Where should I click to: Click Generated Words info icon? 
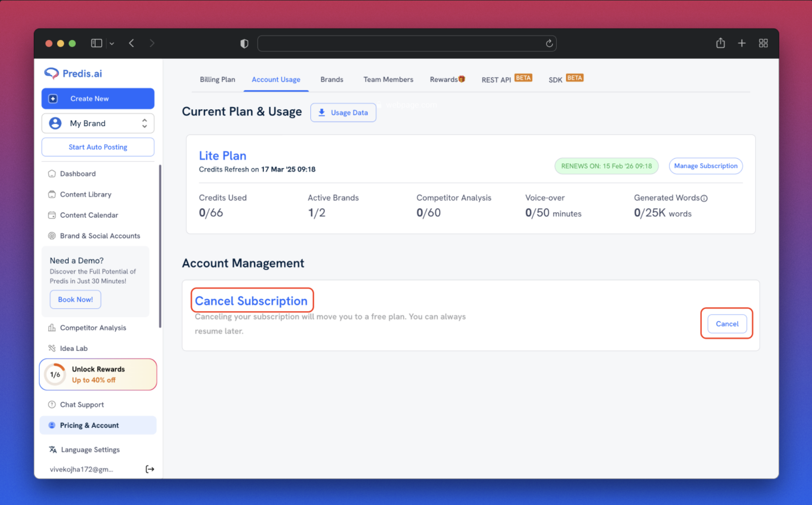pyautogui.click(x=704, y=198)
